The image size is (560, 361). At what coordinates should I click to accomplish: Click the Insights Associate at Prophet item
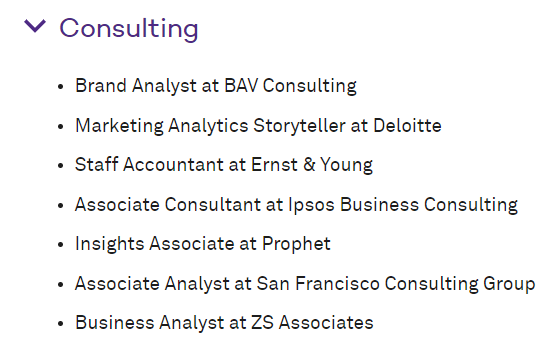click(x=203, y=244)
